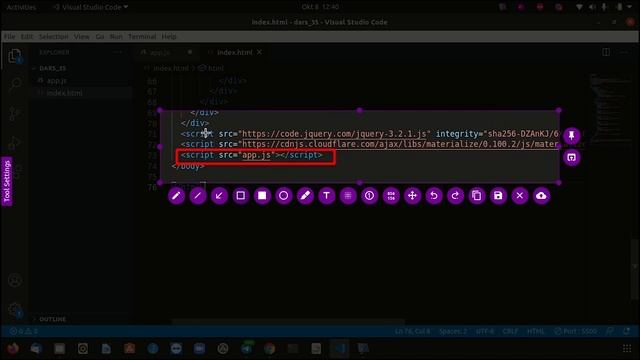Open the File menu
Screen dimensions: 640x360
[9, 37]
